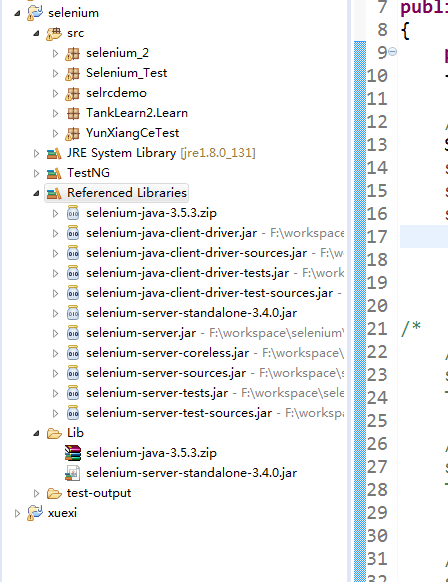Click the Selenium_Test package icon

73,73
